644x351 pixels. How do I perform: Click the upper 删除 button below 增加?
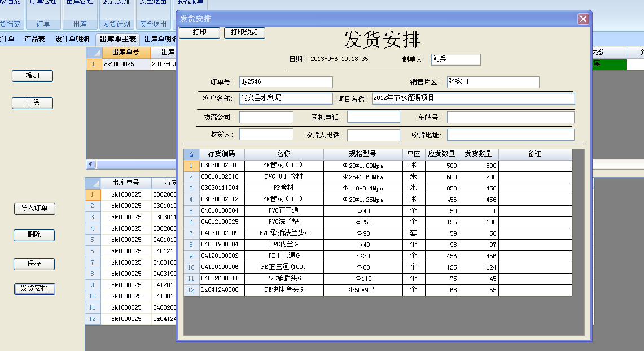[x=32, y=103]
